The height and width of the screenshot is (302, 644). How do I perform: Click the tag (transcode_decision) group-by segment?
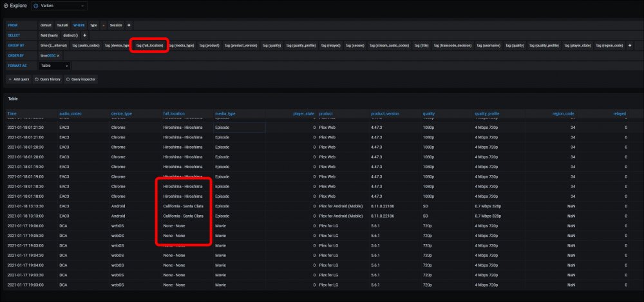pyautogui.click(x=453, y=46)
